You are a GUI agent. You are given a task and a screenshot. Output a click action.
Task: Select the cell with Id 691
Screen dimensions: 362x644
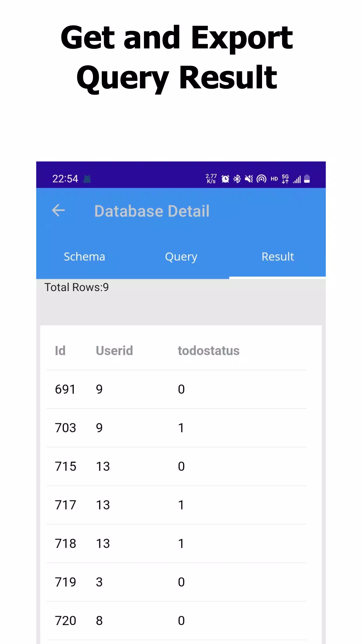(x=65, y=389)
